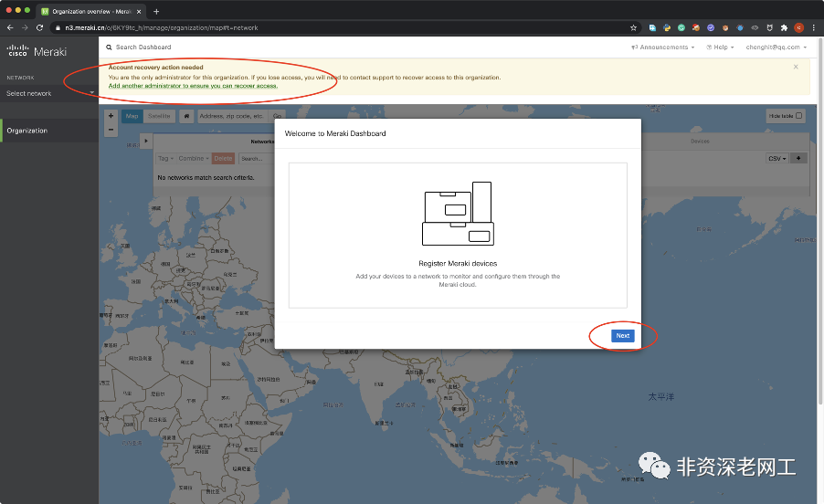This screenshot has width=824, height=504.
Task: Click the blue screenshot extension icon
Action: click(x=652, y=27)
